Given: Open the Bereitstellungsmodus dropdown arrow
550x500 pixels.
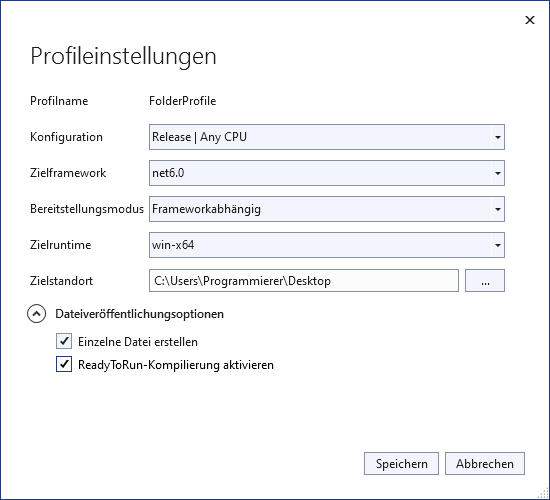Looking at the screenshot, I should [497, 209].
